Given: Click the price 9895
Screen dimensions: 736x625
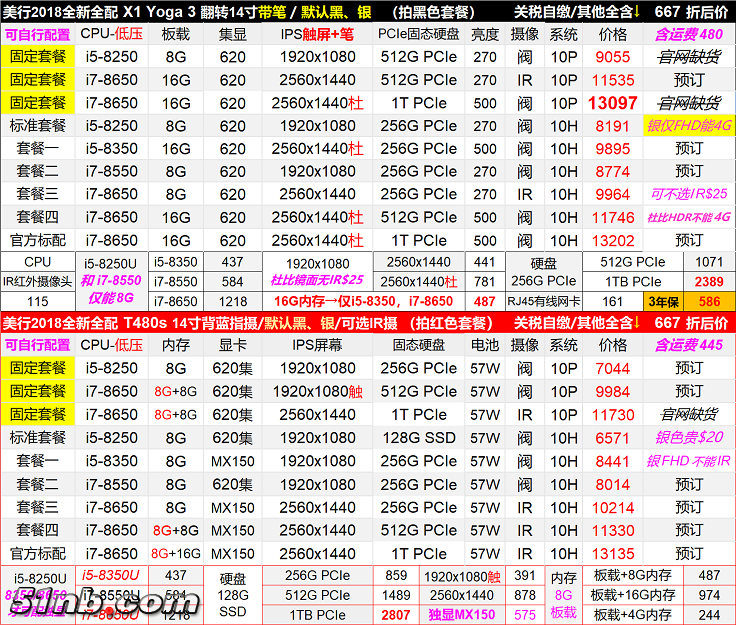Looking at the screenshot, I should [613, 149].
